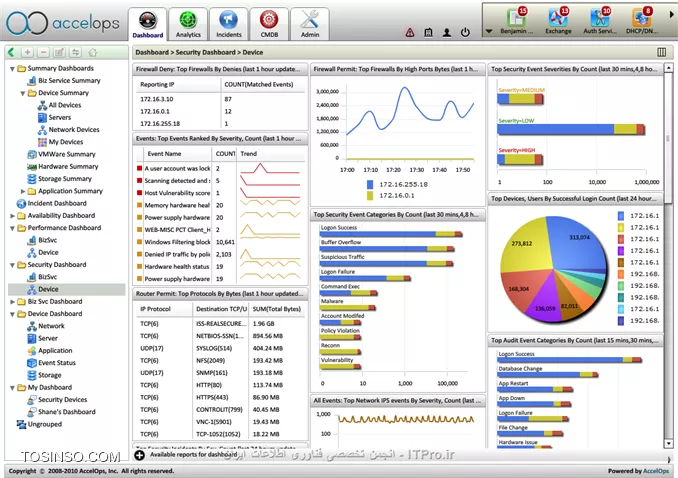Go to the CMDB tab
Screen dimensions: 678x478
pyautogui.click(x=269, y=24)
